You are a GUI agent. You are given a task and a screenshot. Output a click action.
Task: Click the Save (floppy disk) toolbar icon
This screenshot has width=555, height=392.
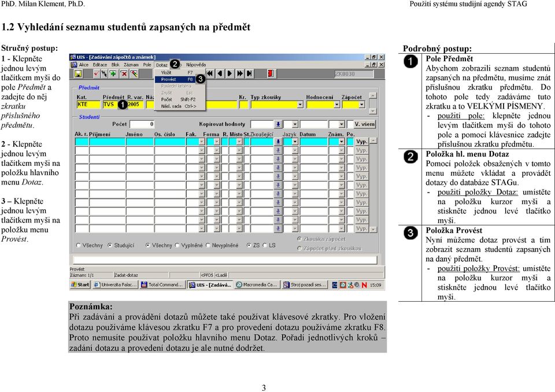78,73
